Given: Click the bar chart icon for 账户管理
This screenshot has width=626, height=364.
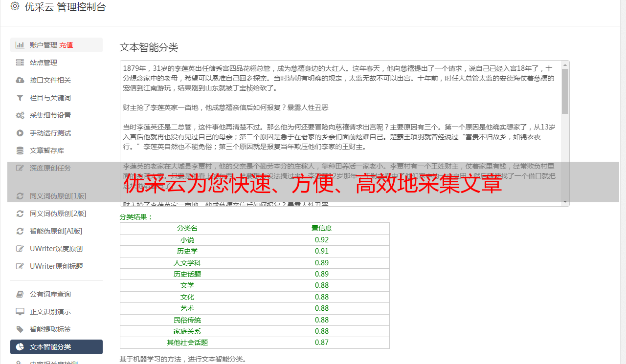Looking at the screenshot, I should [20, 45].
